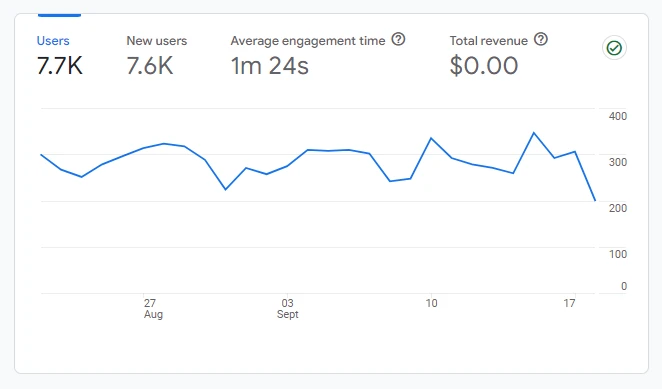Viewport: 662px width, 389px height.
Task: Click the 200 y-axis label
Action: pyautogui.click(x=618, y=208)
